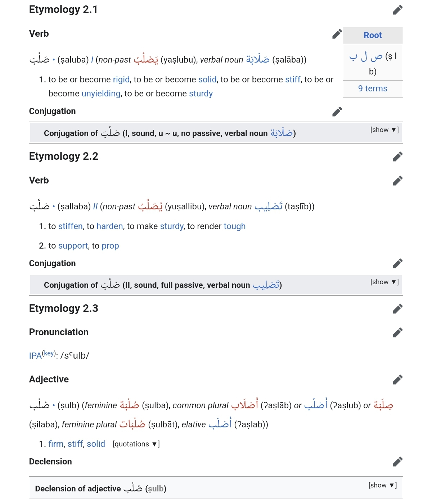Show the form I ṣaluba conjugation table
Screen dimensions: 432x504
(x=384, y=130)
